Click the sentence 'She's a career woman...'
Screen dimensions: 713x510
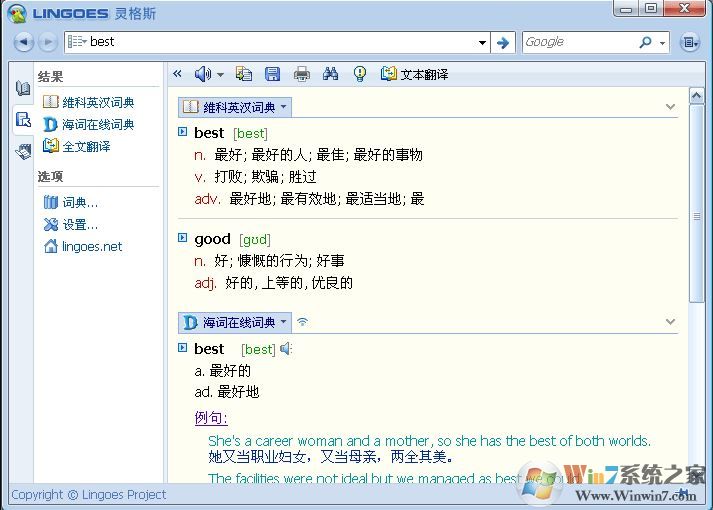(429, 441)
